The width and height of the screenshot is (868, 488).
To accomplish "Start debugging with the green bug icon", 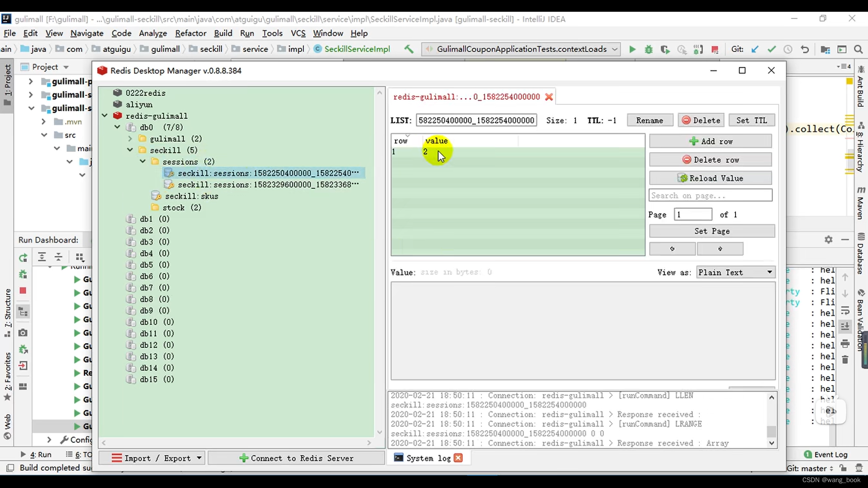I will click(649, 49).
